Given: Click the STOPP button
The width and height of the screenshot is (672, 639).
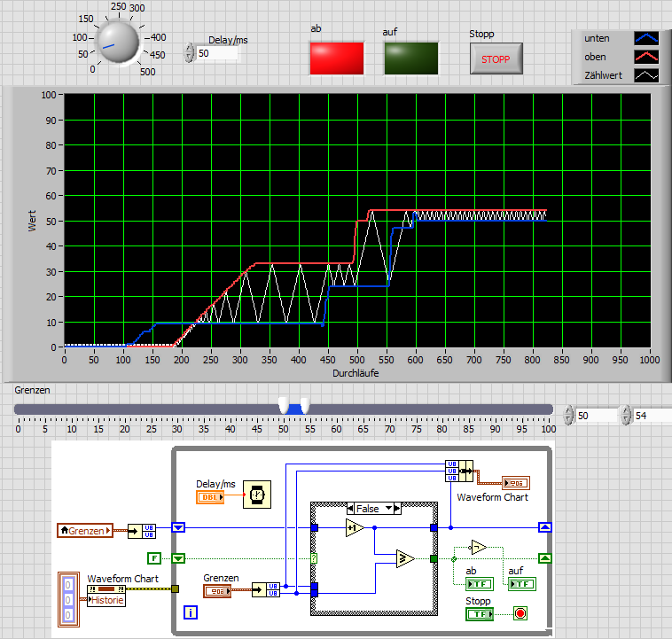Looking at the screenshot, I should (496, 58).
